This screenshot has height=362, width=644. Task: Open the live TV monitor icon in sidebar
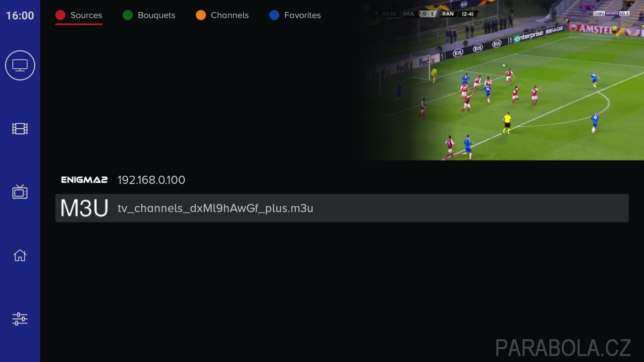point(20,65)
